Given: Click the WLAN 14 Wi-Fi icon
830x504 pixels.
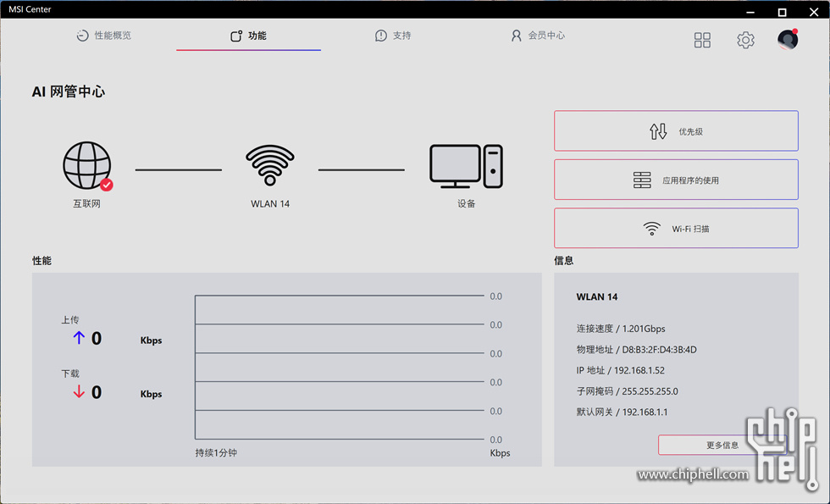Looking at the screenshot, I should pos(270,165).
